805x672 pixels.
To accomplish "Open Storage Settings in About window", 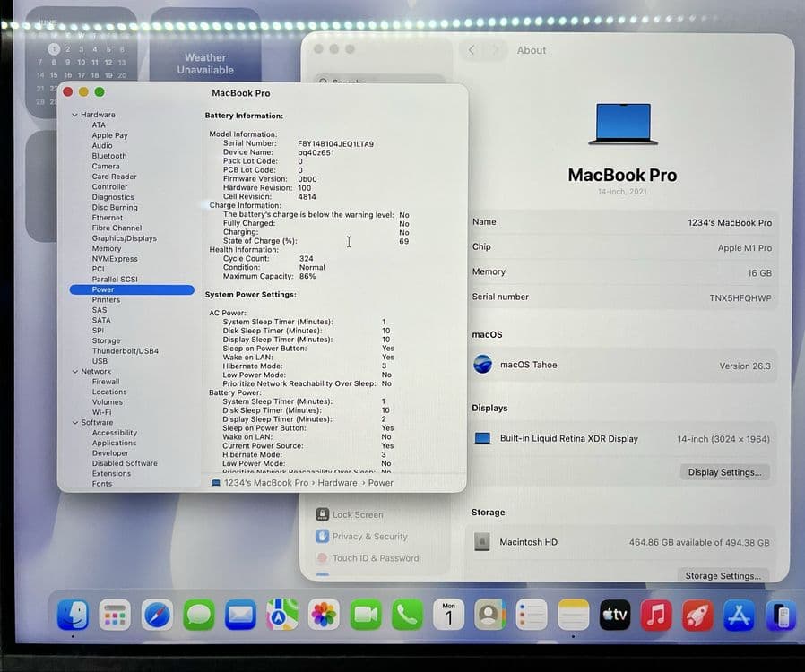I will pos(723,575).
